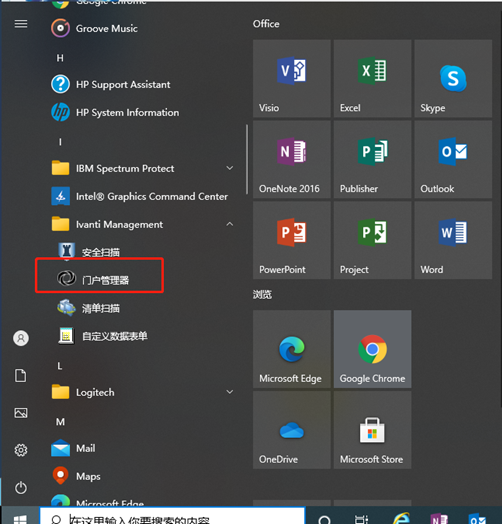Open HP System Information

point(141,112)
